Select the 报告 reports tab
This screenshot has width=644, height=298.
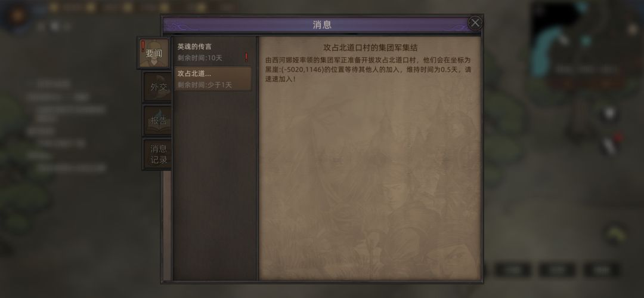coord(158,121)
